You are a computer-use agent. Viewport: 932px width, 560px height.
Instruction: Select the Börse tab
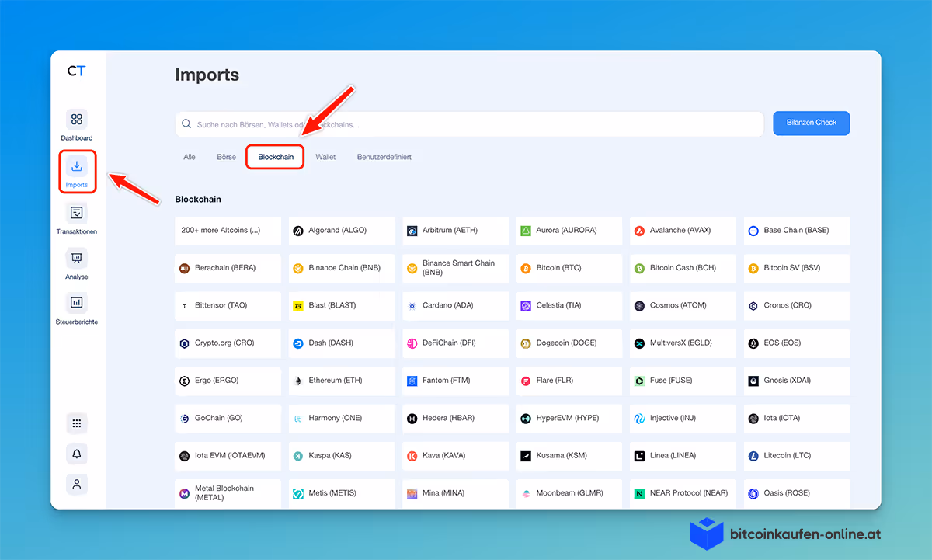coord(226,157)
